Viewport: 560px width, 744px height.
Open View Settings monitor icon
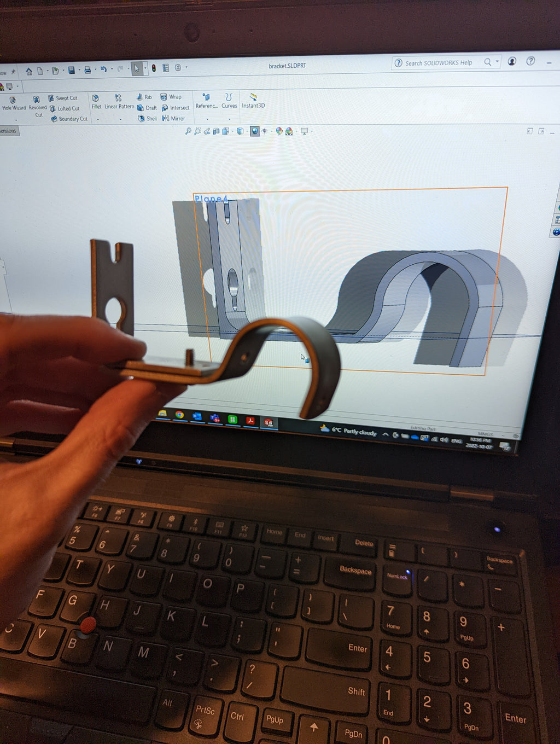304,131
